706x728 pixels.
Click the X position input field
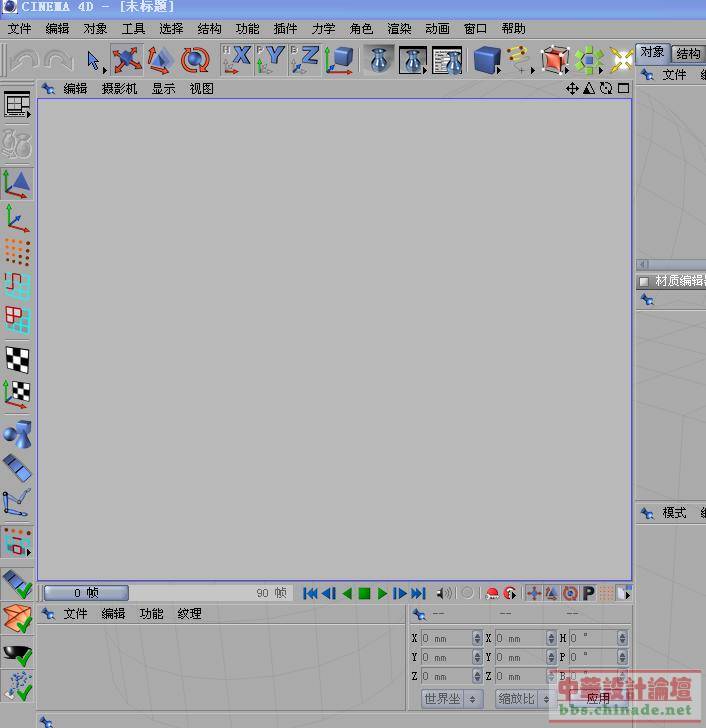[446, 638]
